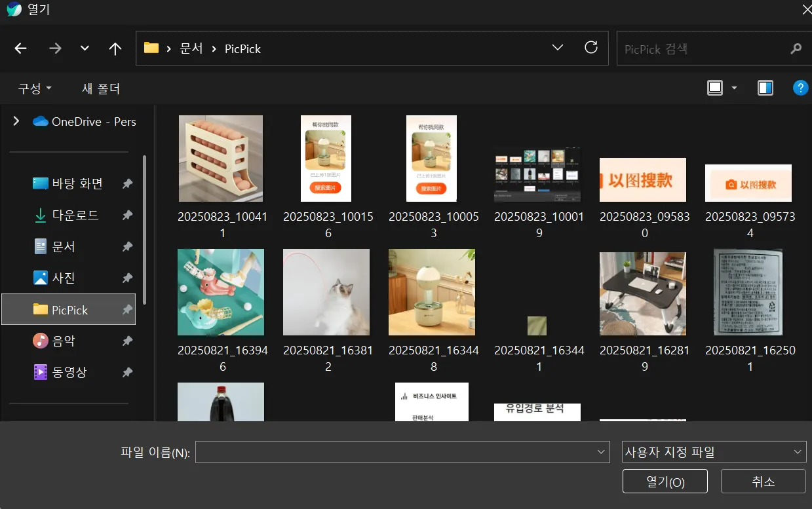
Task: Open view options dropdown arrow
Action: (734, 88)
